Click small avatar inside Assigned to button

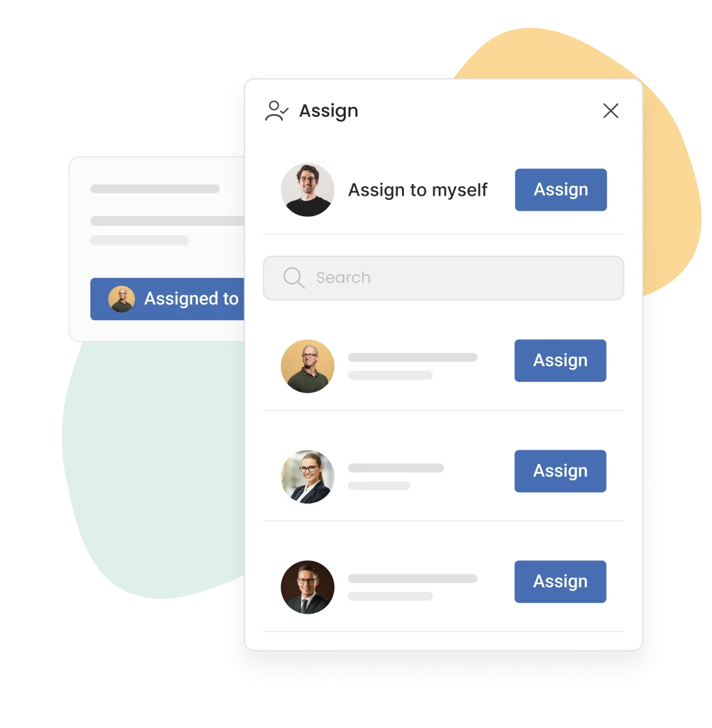pyautogui.click(x=122, y=298)
